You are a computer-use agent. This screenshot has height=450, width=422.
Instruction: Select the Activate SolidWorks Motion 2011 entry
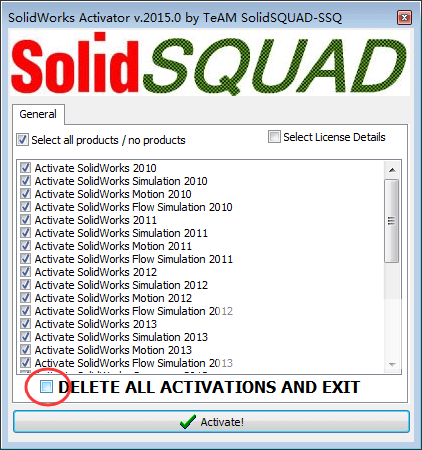click(x=113, y=246)
